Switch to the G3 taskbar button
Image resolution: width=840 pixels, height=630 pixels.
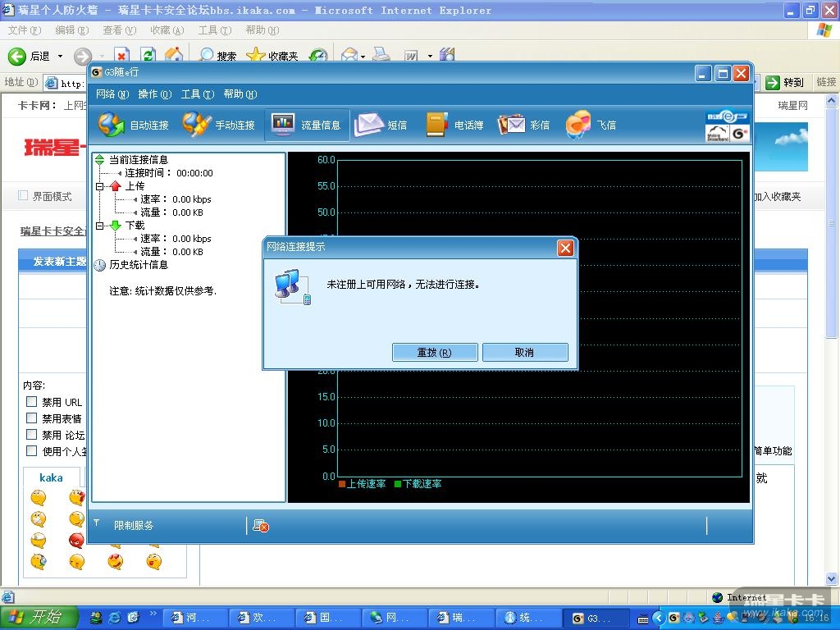598,619
